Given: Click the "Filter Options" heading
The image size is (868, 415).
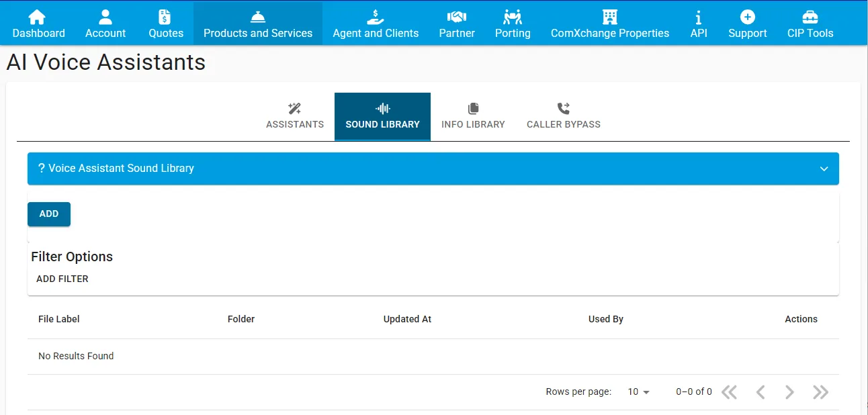Looking at the screenshot, I should 72,257.
